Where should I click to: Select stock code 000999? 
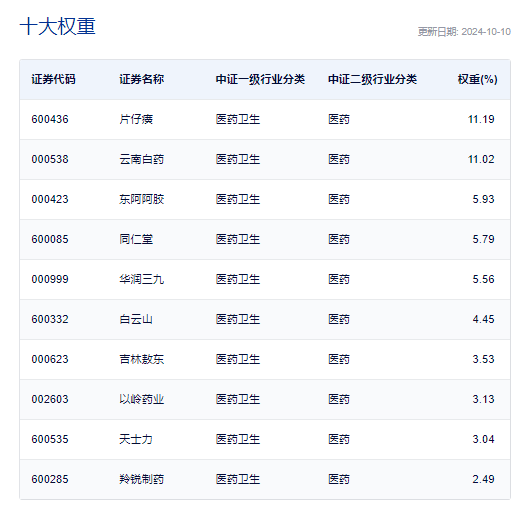50,279
